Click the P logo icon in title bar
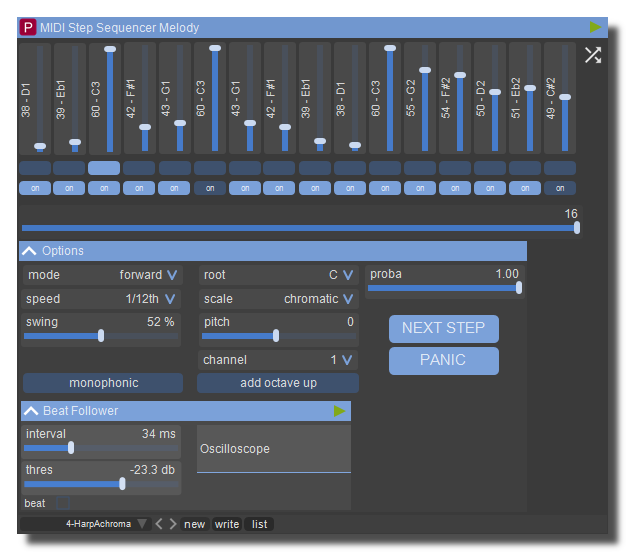 pyautogui.click(x=27, y=28)
